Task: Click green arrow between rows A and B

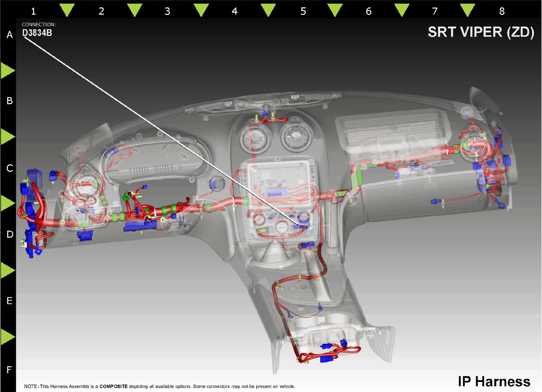Action: coord(8,70)
